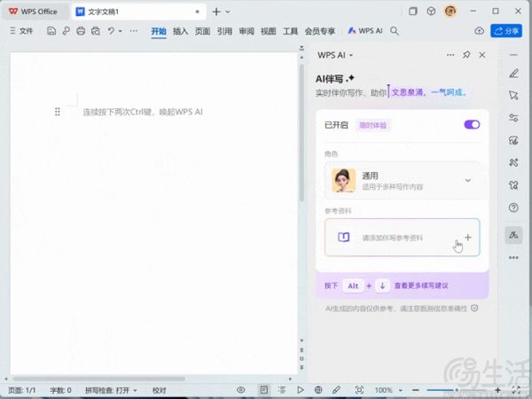Screen dimensions: 532x399
Task: Click the focus mode status icon
Action: point(359,390)
